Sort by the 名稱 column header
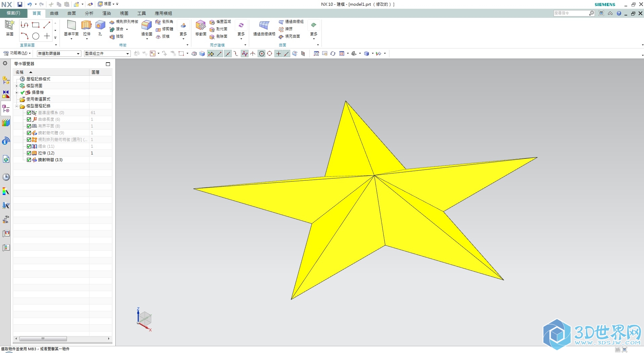Viewport: 644px width, 353px height. pos(51,72)
